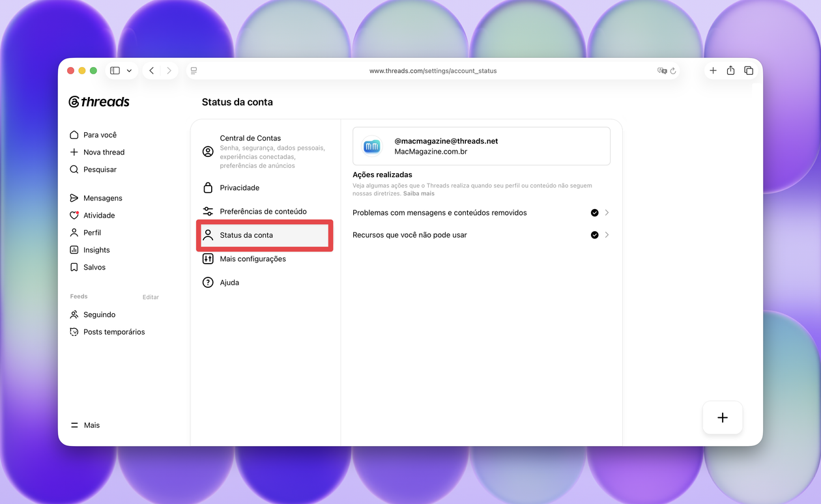Open Insights in sidebar
Image resolution: width=821 pixels, height=504 pixels.
[x=90, y=250]
